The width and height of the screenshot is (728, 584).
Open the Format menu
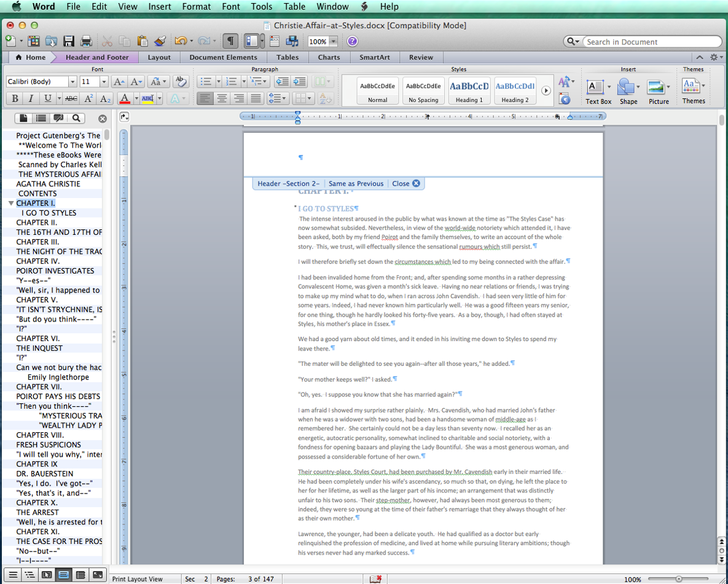pos(196,7)
